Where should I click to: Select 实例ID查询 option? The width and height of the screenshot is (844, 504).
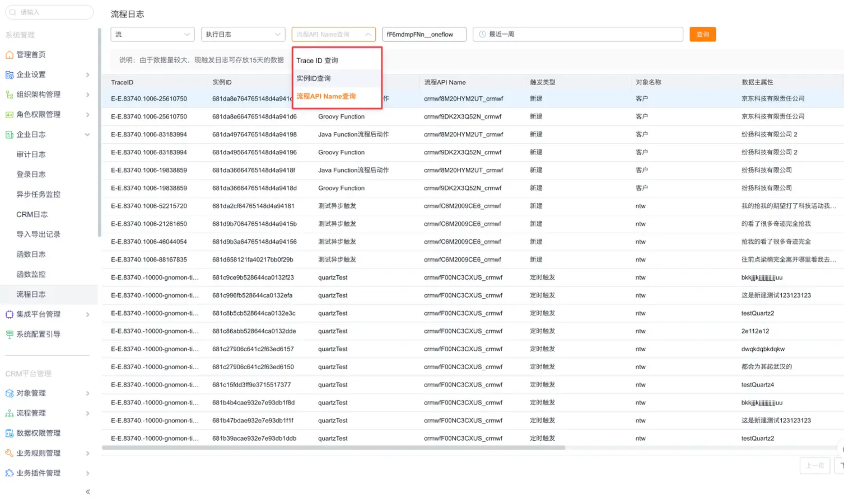[x=313, y=78]
